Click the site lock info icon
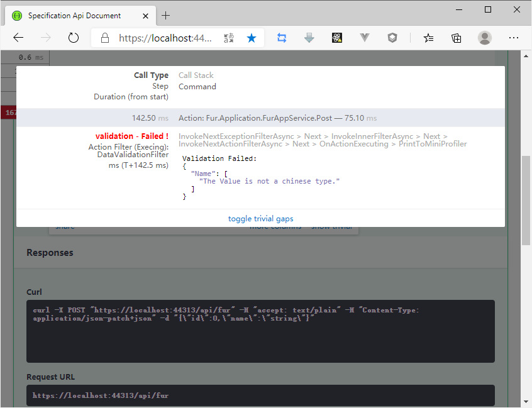This screenshot has height=408, width=532. click(105, 38)
